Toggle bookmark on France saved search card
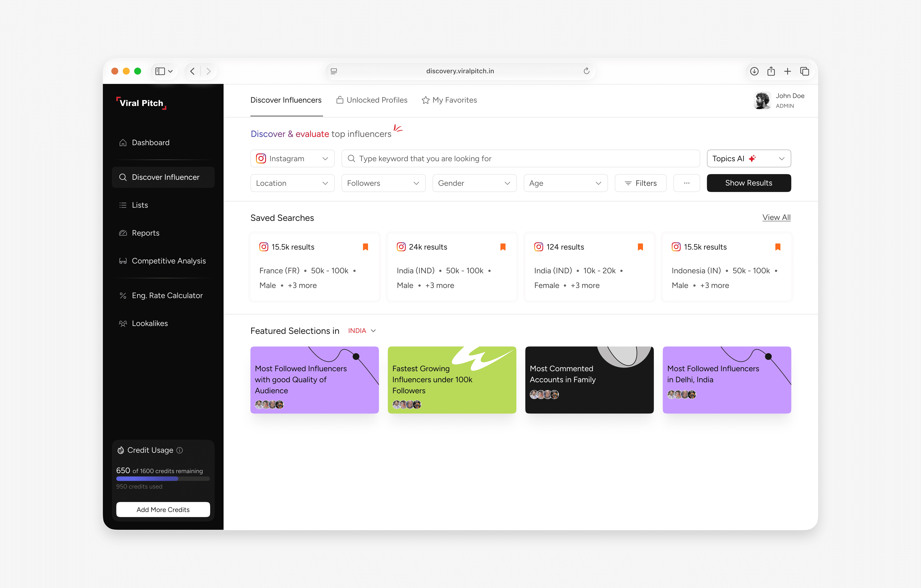The width and height of the screenshot is (921, 588). point(365,247)
